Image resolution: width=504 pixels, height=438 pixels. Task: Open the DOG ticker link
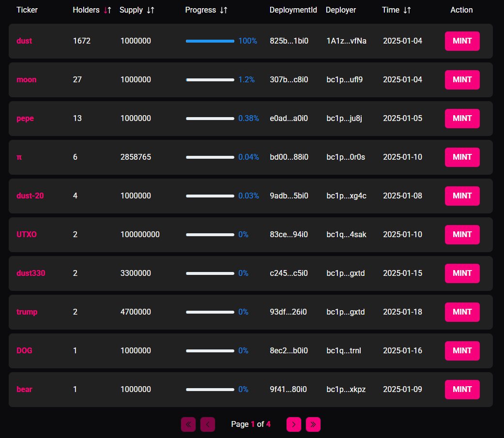tap(24, 351)
